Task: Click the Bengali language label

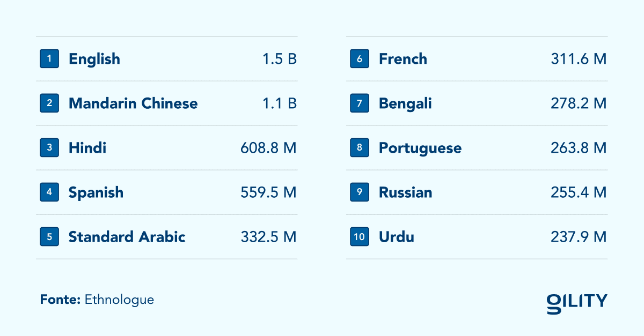Action: tap(405, 103)
